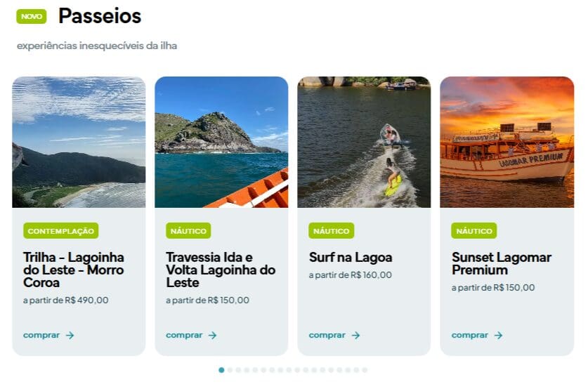Click the green NOVO badge

coord(32,16)
